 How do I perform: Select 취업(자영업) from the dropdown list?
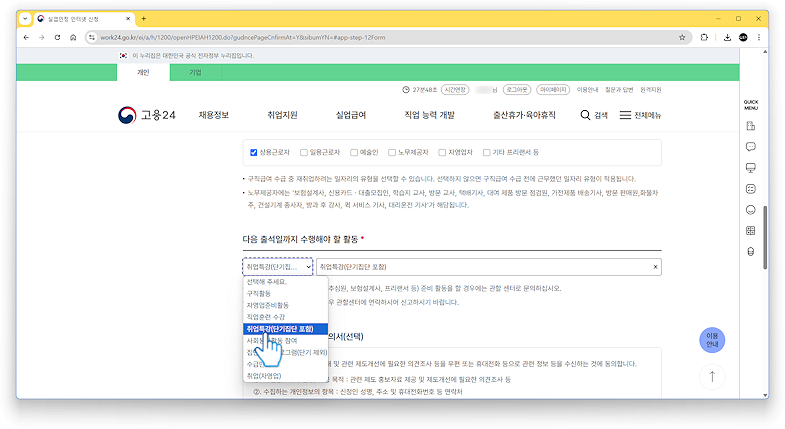tap(285, 376)
